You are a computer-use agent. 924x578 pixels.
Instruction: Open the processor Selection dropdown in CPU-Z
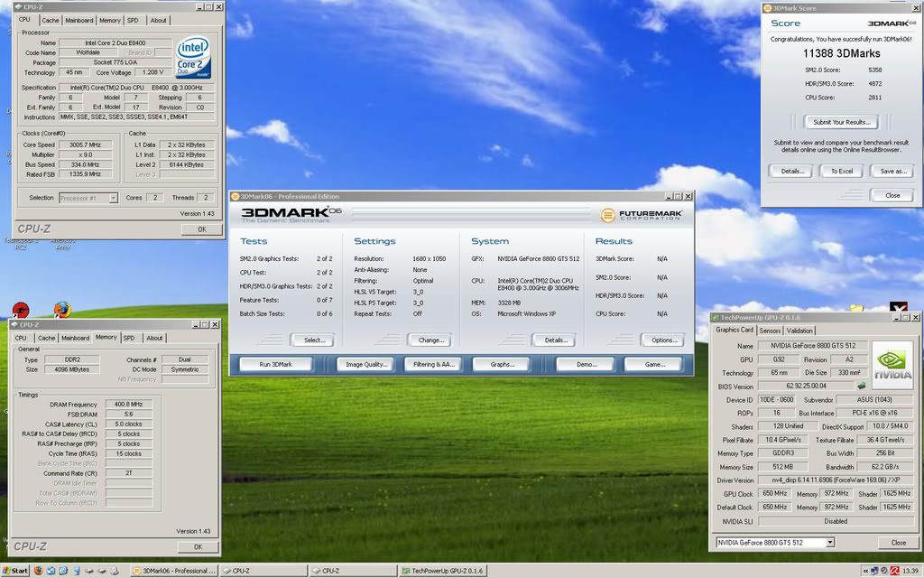(113, 198)
